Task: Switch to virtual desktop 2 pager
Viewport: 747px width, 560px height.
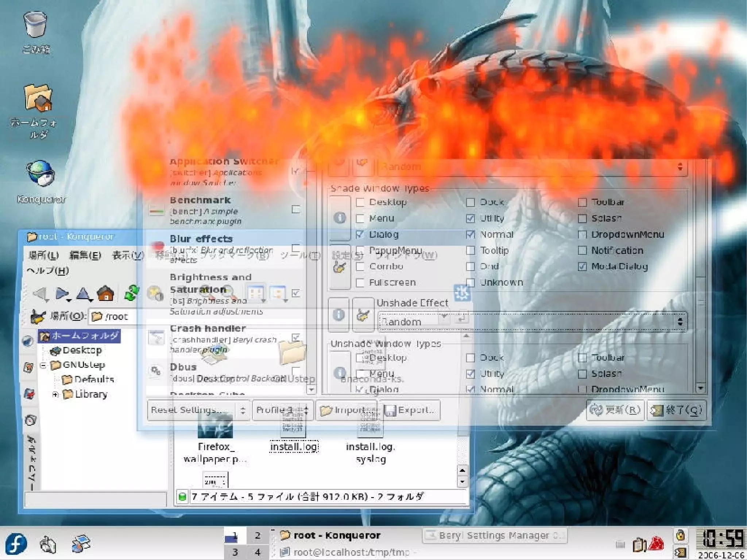Action: (x=258, y=536)
